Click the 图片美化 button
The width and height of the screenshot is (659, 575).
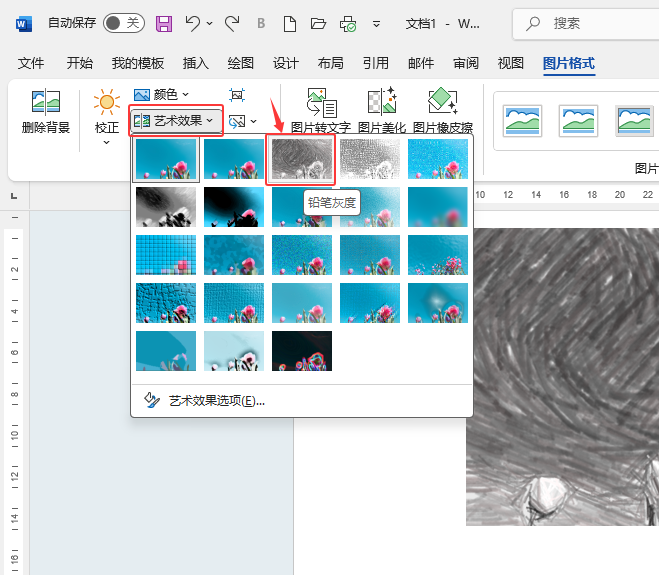[382, 110]
